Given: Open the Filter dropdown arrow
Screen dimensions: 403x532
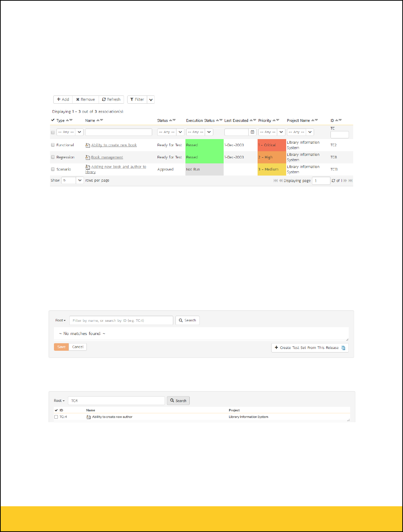Looking at the screenshot, I should pos(151,100).
